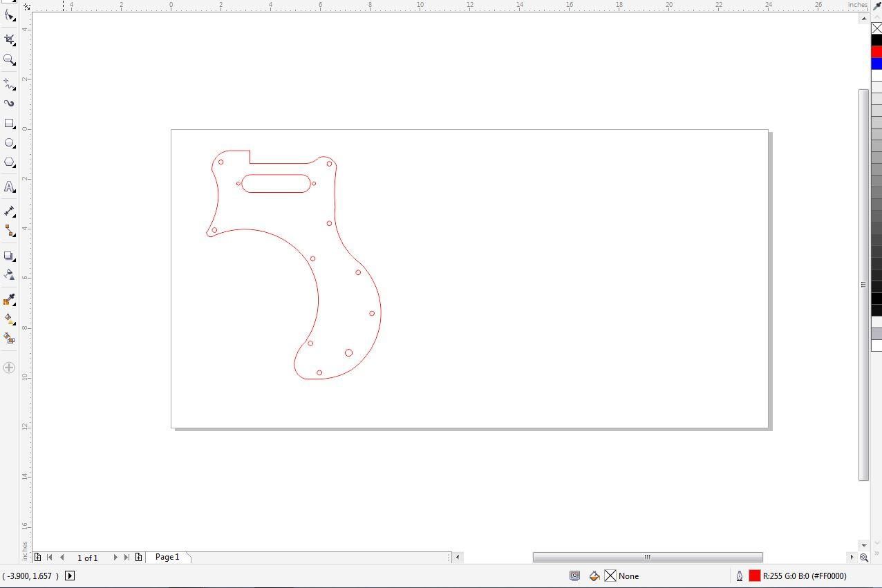882x588 pixels.
Task: Click the '1 of 1' page counter
Action: (87, 558)
